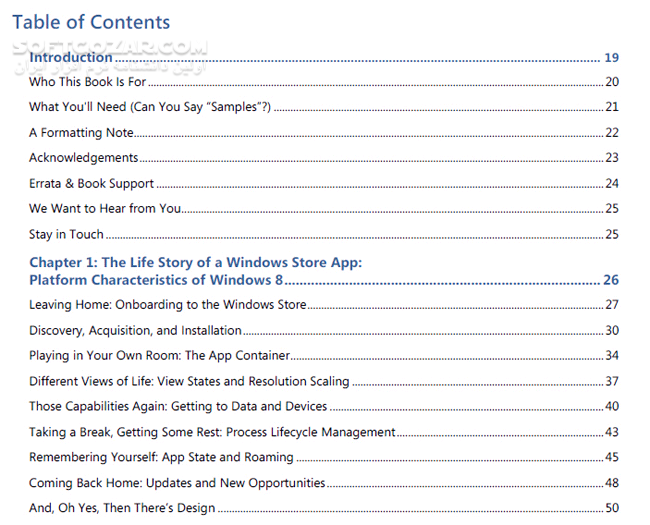This screenshot has width=650, height=525.
Task: Go to Coming Back Home: Updates entry
Action: 177,483
